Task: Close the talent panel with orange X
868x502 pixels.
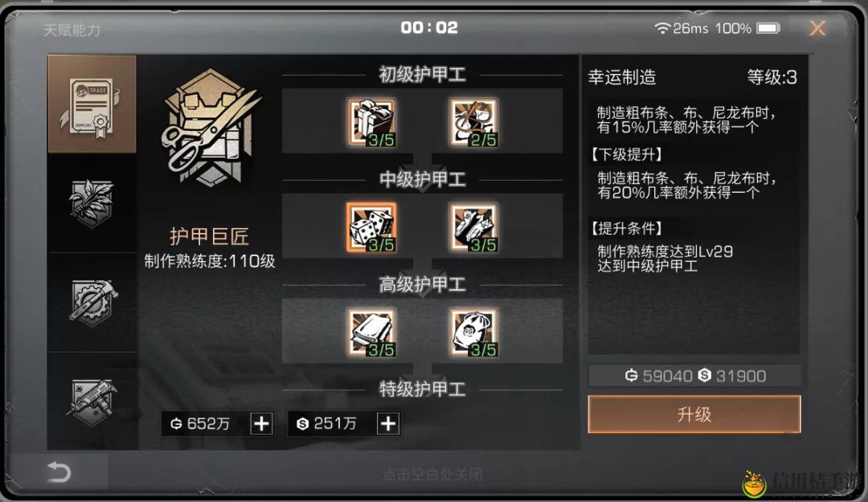Action: (817, 27)
